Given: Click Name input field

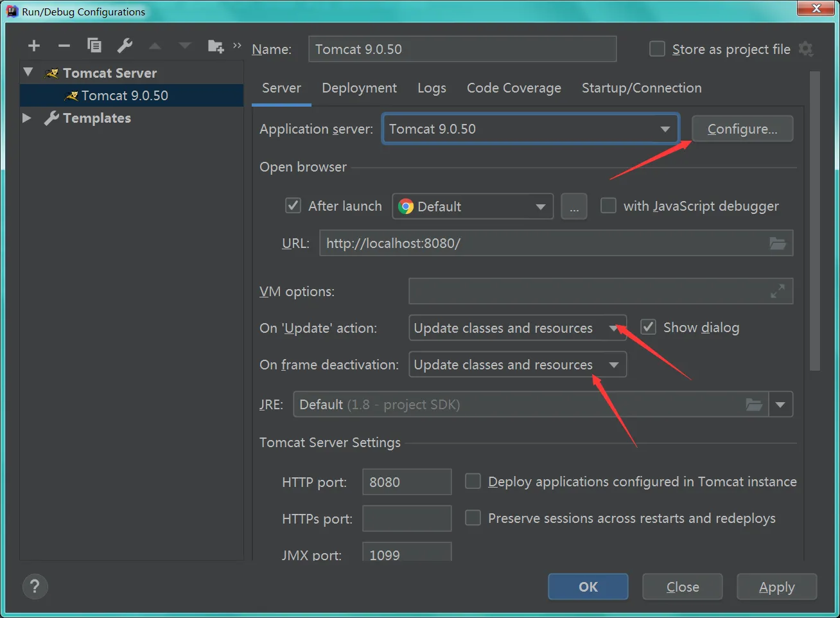Looking at the screenshot, I should tap(462, 49).
